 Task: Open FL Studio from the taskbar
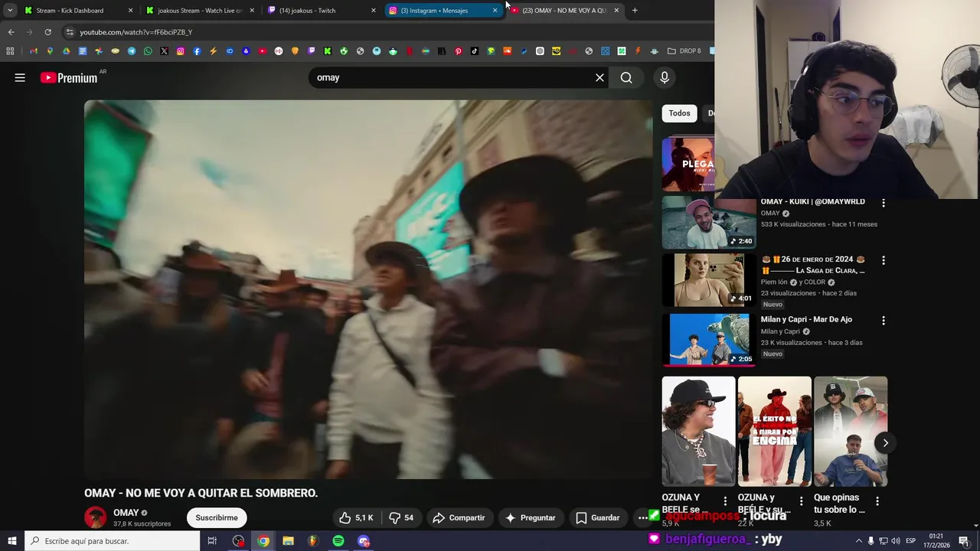tap(313, 541)
